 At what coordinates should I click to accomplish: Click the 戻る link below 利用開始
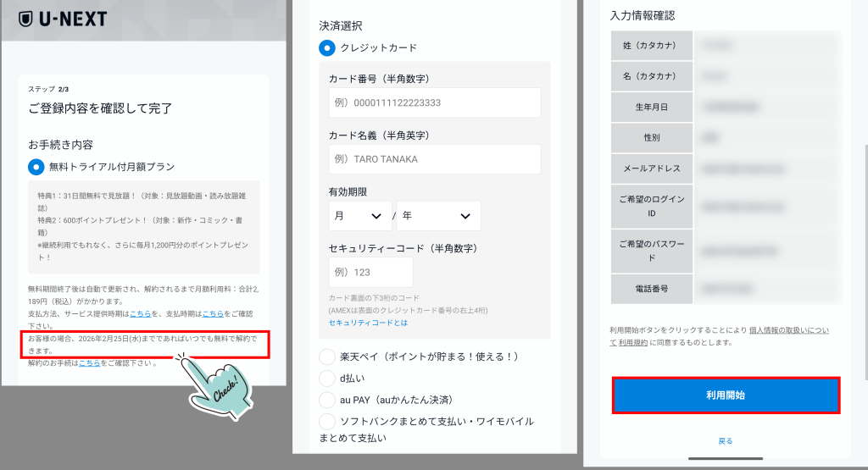[x=725, y=440]
